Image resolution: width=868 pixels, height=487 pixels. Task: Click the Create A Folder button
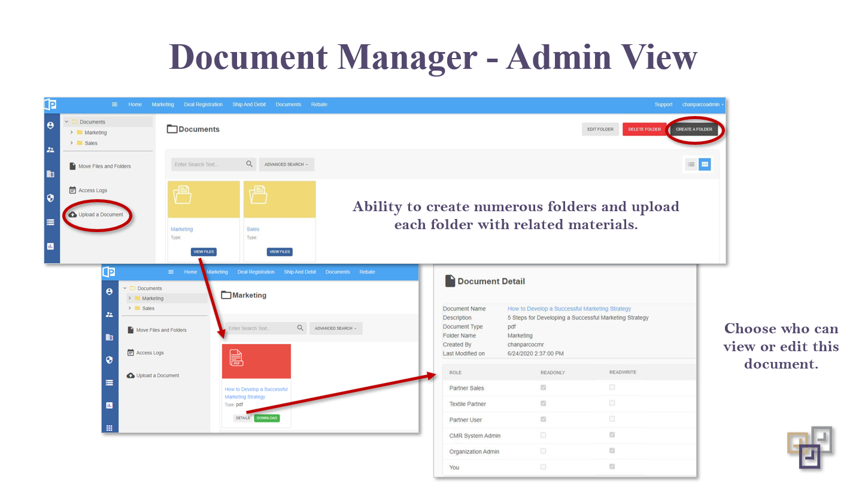[694, 129]
